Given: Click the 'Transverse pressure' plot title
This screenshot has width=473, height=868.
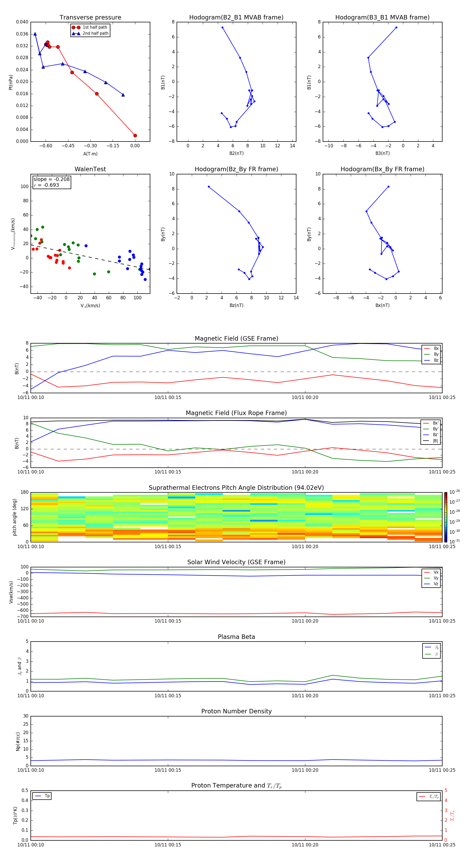Looking at the screenshot, I should (x=90, y=17).
